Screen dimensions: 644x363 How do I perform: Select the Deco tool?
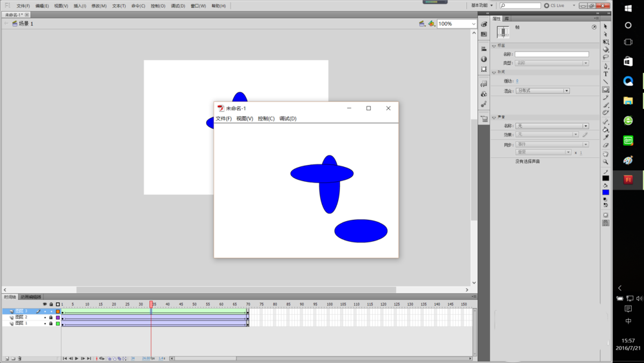[605, 113]
